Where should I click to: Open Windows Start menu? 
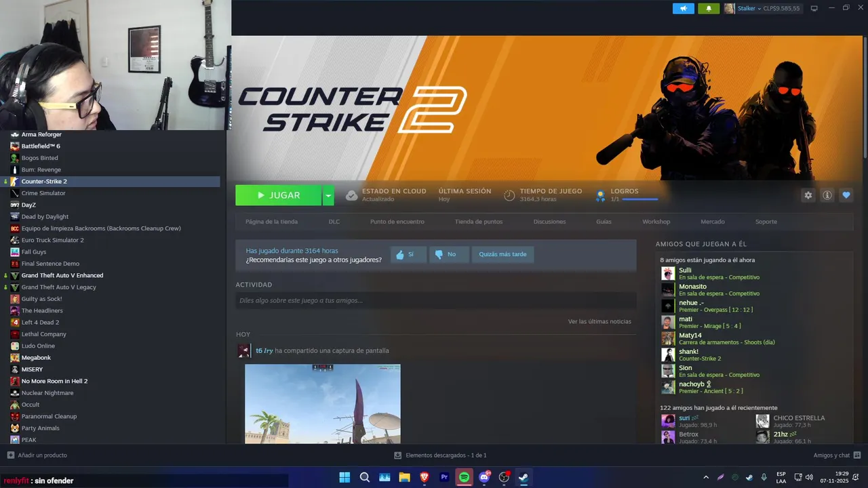pyautogui.click(x=344, y=477)
